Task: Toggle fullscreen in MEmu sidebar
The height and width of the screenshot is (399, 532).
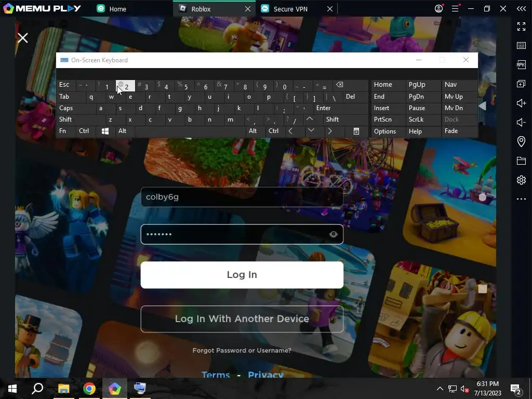Action: 521,26
